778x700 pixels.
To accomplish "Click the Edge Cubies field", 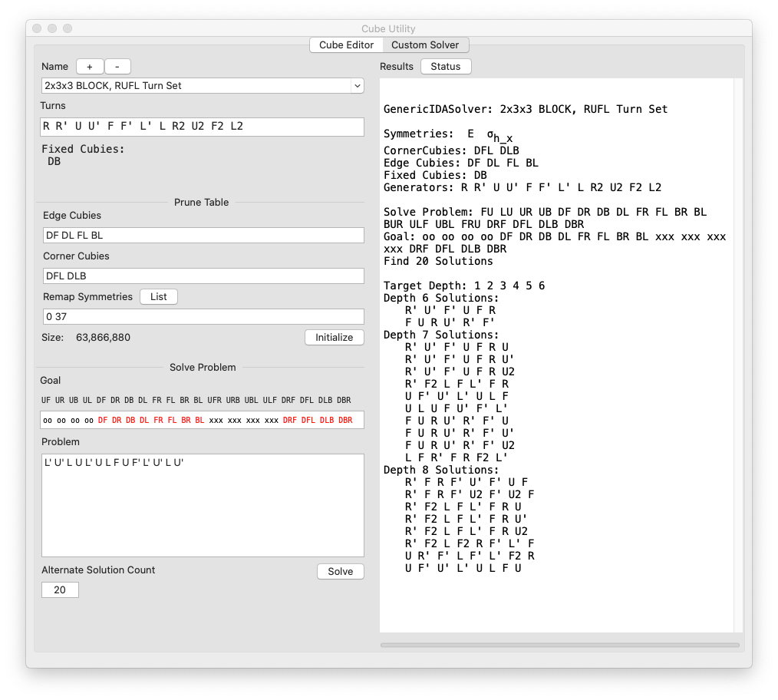I will point(203,236).
